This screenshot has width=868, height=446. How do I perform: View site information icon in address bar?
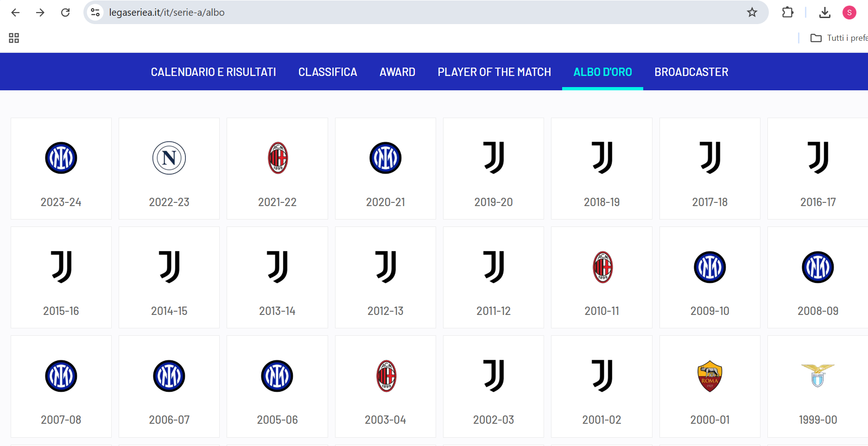pyautogui.click(x=95, y=13)
